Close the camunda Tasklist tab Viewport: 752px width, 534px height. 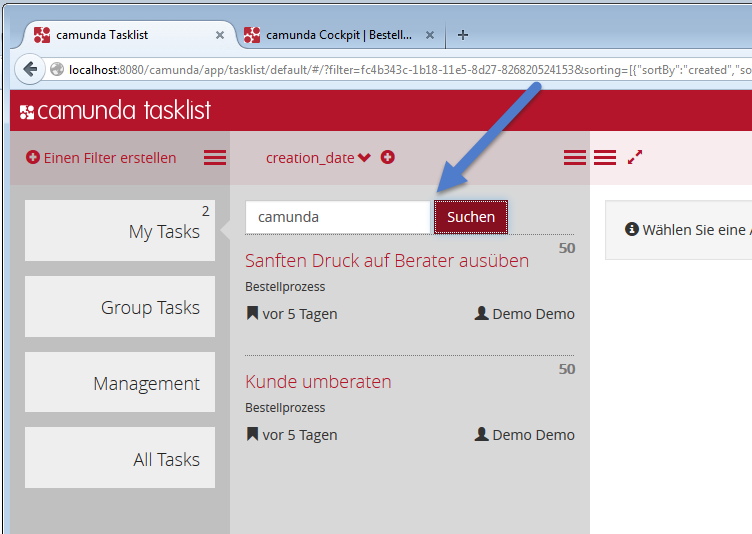(x=220, y=35)
